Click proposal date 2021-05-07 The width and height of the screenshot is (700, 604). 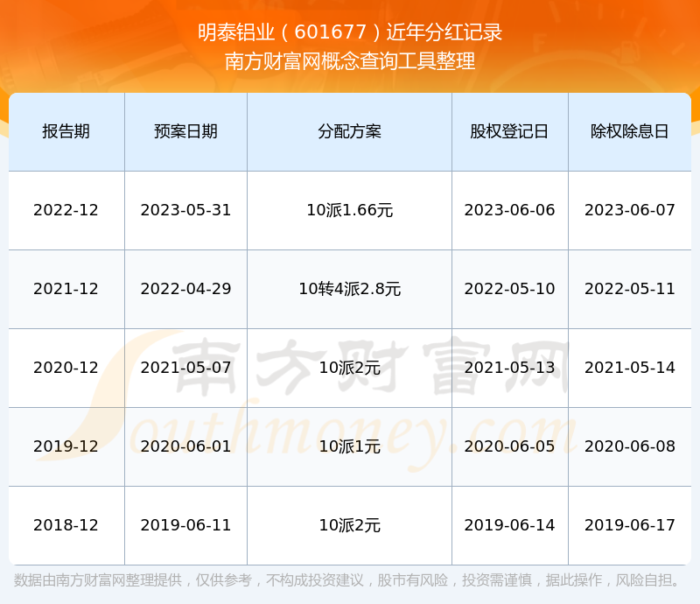pyautogui.click(x=185, y=368)
